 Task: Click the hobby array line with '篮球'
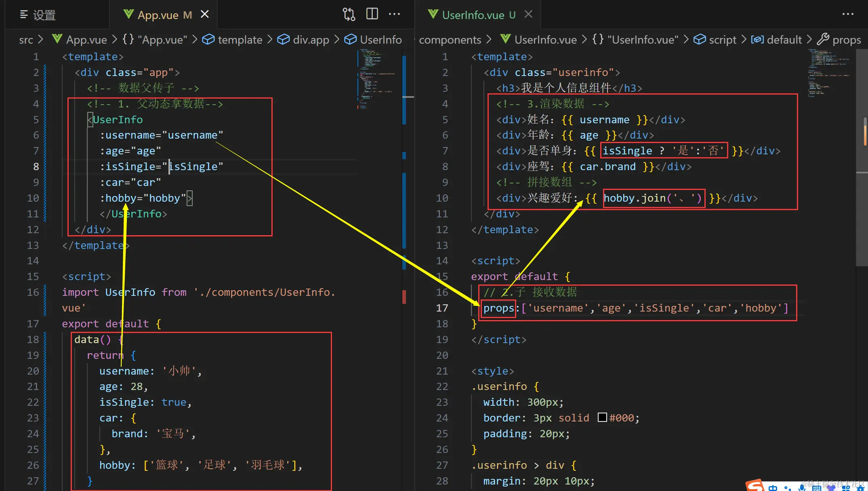pyautogui.click(x=201, y=465)
